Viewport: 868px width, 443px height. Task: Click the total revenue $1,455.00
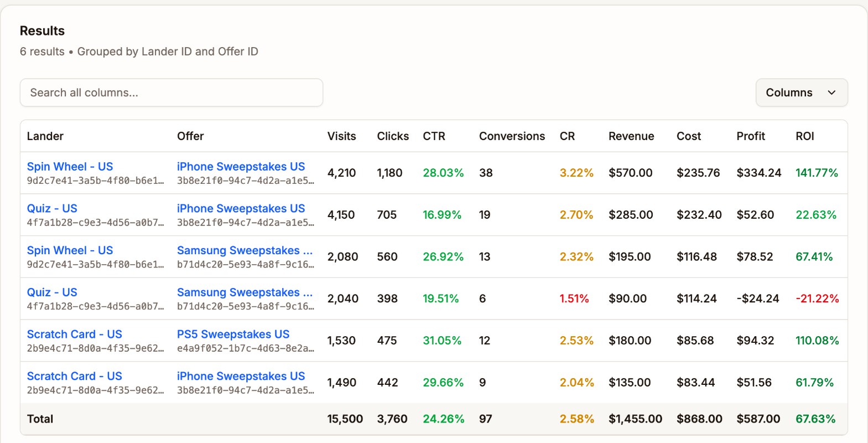[x=635, y=419]
